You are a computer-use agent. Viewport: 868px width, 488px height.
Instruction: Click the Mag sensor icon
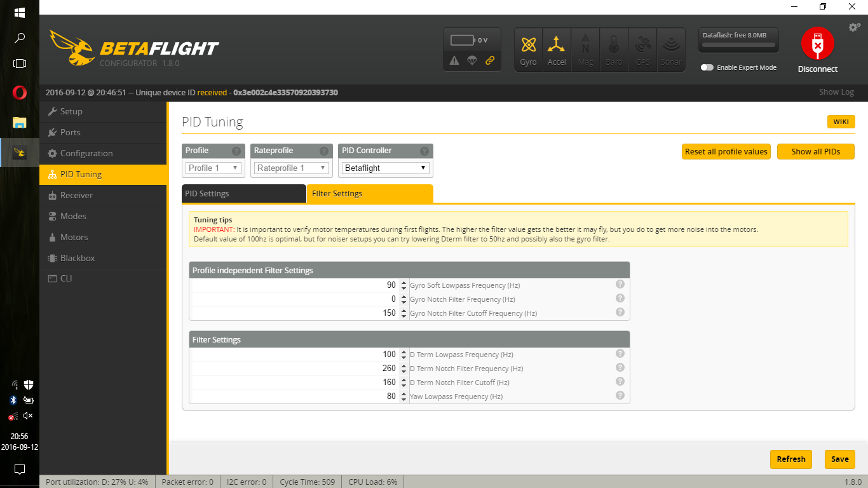(x=585, y=49)
